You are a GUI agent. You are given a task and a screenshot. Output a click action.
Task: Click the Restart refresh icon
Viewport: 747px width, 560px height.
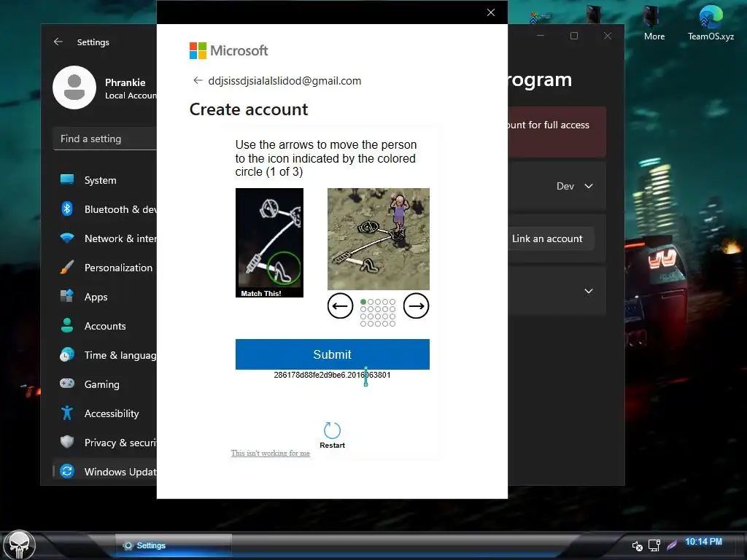tap(332, 430)
